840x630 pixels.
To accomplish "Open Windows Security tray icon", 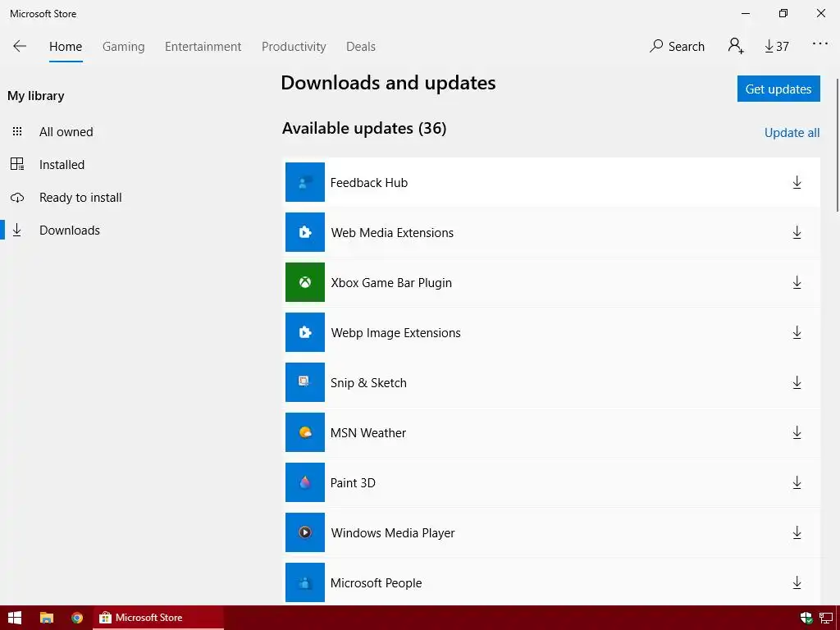I will point(806,618).
